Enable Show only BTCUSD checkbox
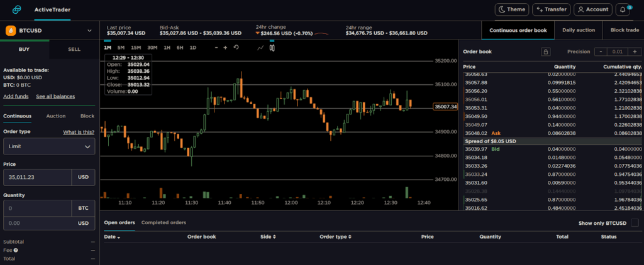644x265 pixels. pyautogui.click(x=635, y=223)
